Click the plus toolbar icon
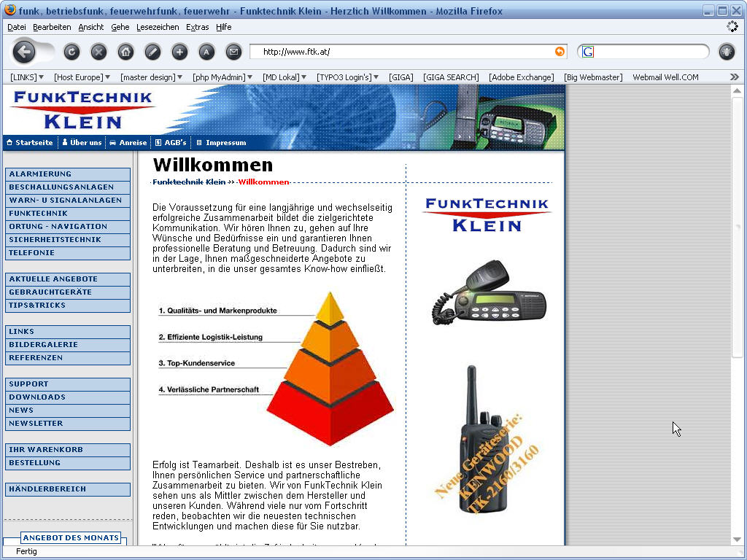Screen dimensions: 747x560 tap(179, 52)
